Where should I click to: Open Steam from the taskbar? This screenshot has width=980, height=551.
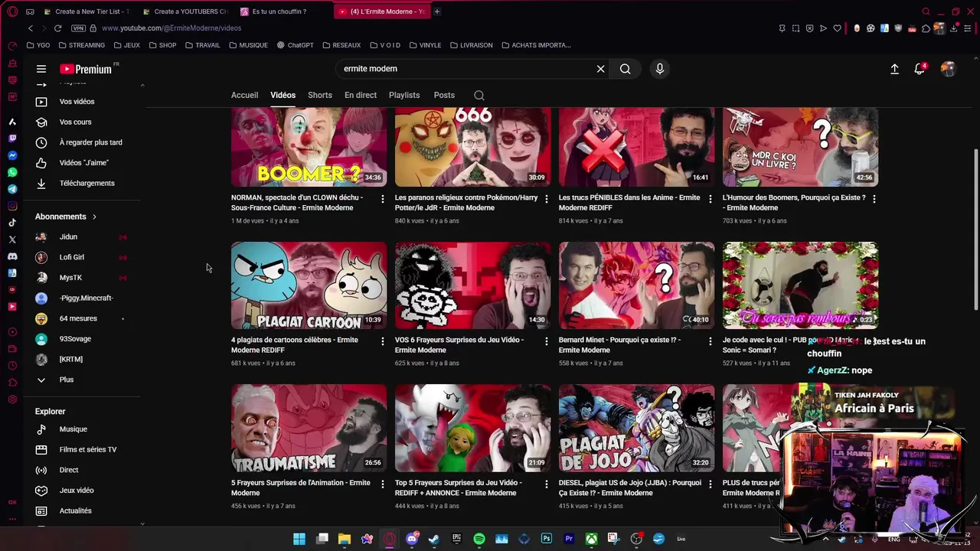pyautogui.click(x=434, y=539)
